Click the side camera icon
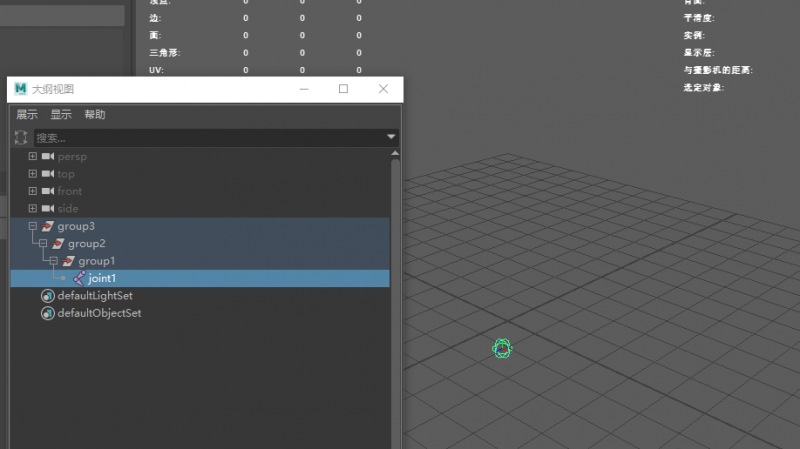This screenshot has width=800, height=449. [x=48, y=208]
